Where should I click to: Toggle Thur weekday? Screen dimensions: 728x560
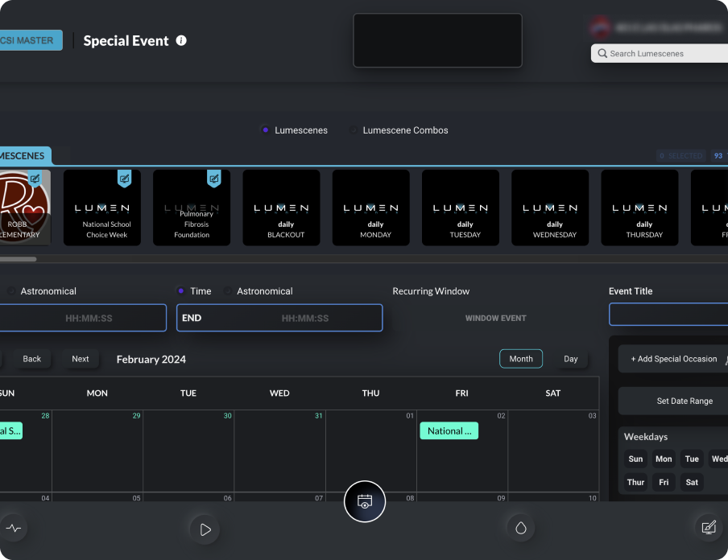635,482
